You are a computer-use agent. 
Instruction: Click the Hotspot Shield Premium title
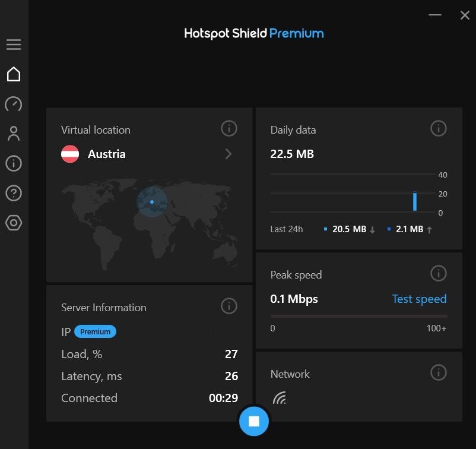pyautogui.click(x=254, y=33)
